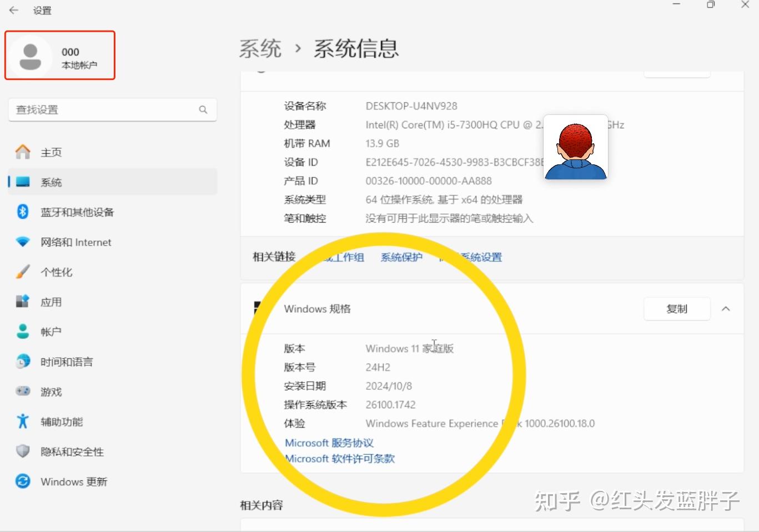Open 帐户 settings
Image resolution: width=759 pixels, height=532 pixels.
pyautogui.click(x=113, y=332)
